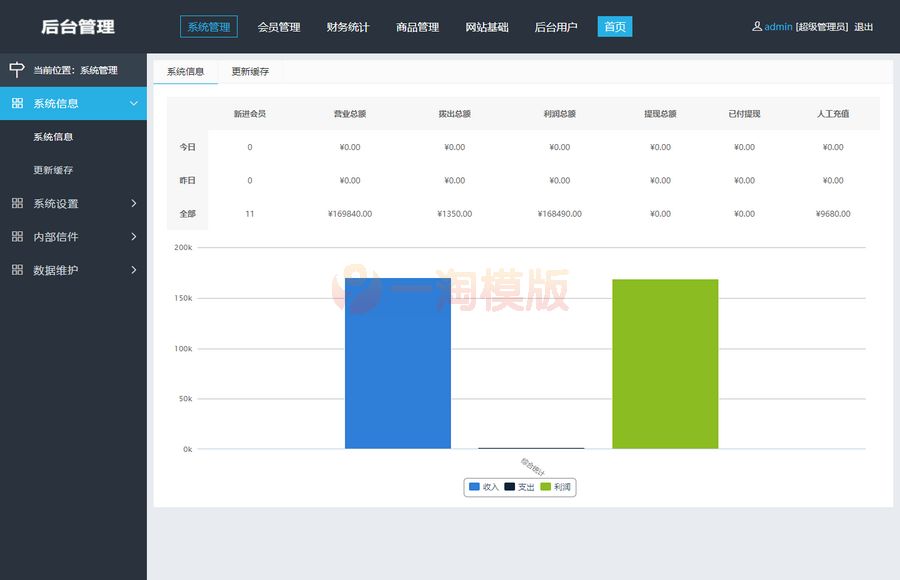This screenshot has height=580, width=900.
Task: Open the 会员管理 menu
Action: 278,27
